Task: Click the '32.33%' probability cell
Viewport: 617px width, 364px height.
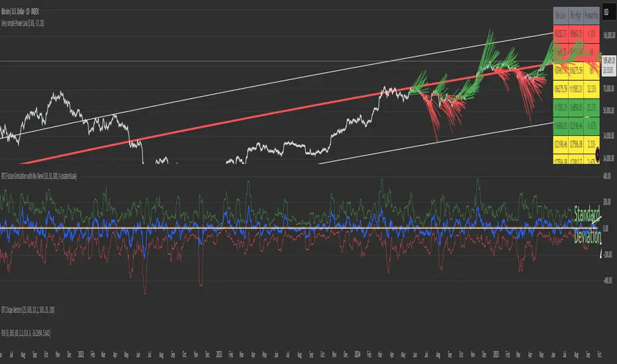Action: [591, 89]
